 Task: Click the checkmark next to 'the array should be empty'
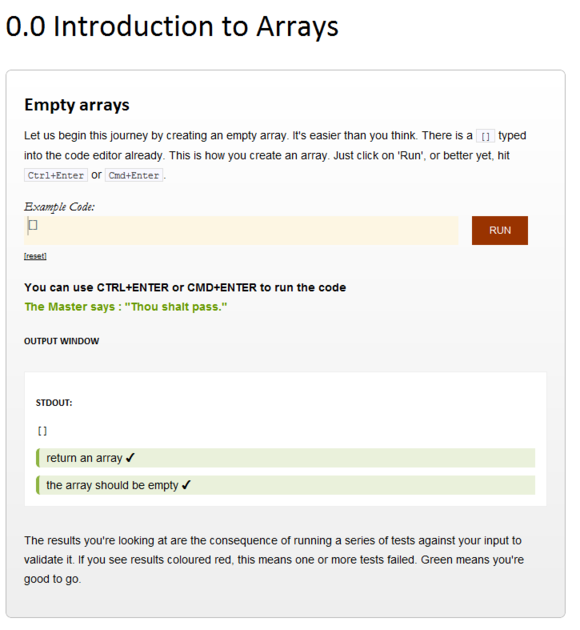click(x=186, y=485)
